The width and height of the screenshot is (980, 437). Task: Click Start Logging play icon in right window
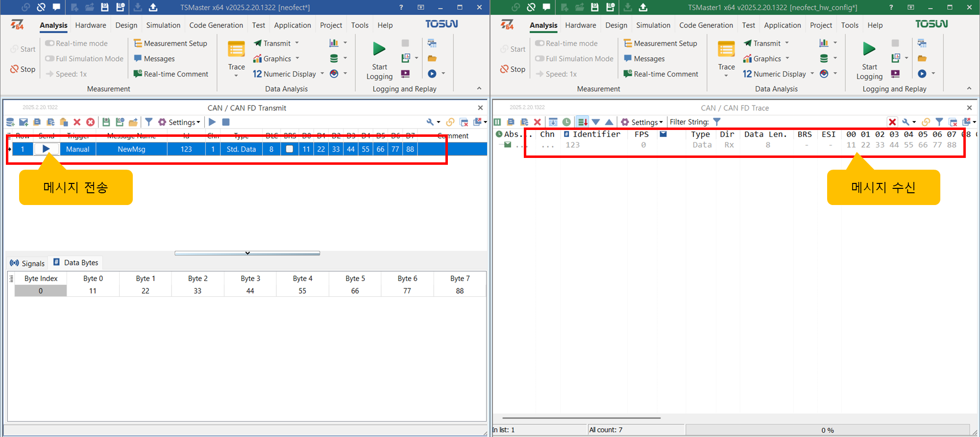(869, 49)
